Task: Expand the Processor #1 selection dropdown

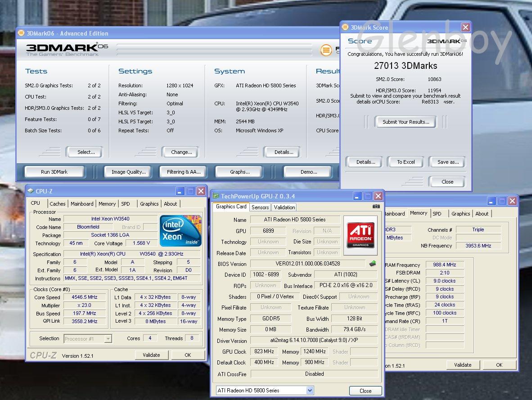Action: 108,339
